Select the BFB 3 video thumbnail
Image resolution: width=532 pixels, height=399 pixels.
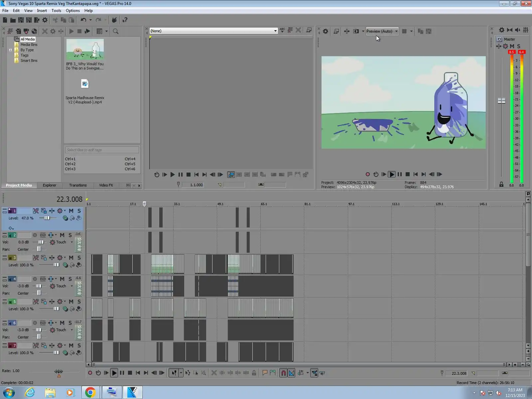click(85, 50)
